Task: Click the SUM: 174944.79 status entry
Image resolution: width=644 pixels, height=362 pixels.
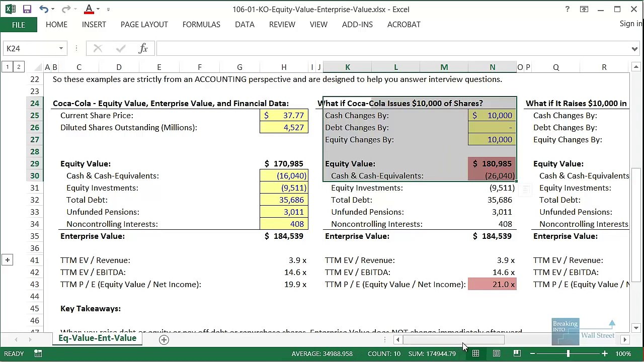Action: [x=432, y=354]
